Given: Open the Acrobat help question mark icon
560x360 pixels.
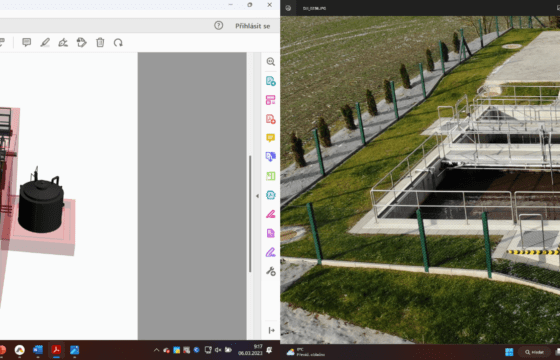Looking at the screenshot, I should (x=219, y=25).
